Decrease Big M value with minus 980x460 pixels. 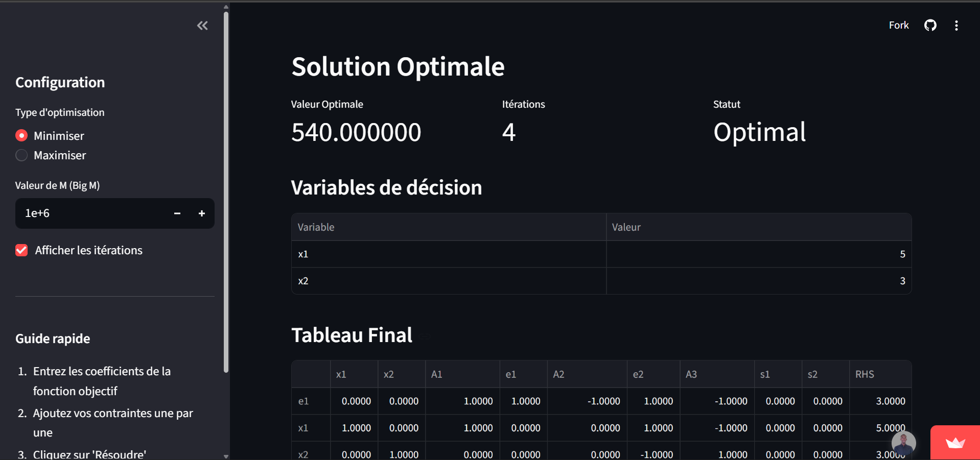click(x=177, y=213)
